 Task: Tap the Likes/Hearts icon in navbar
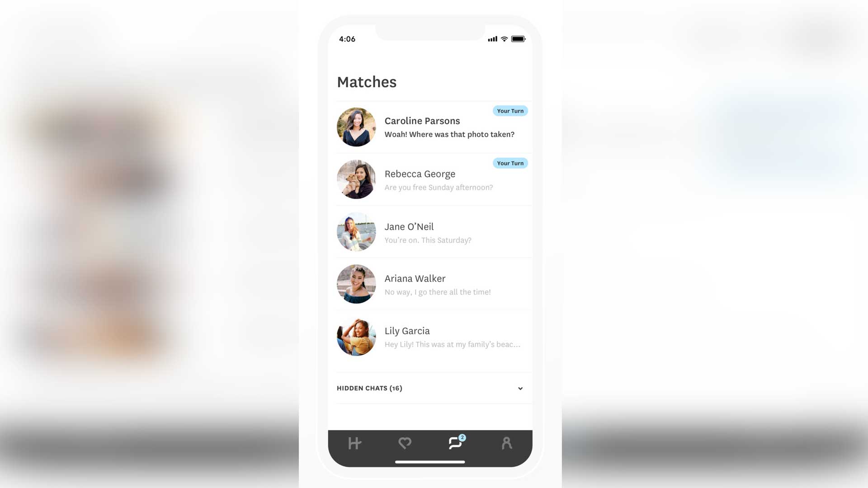(405, 443)
